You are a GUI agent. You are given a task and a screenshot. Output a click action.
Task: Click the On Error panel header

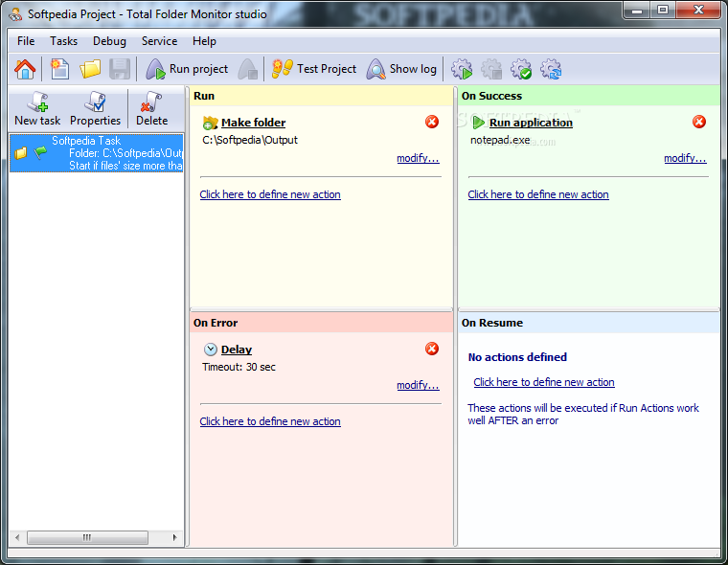(321, 323)
